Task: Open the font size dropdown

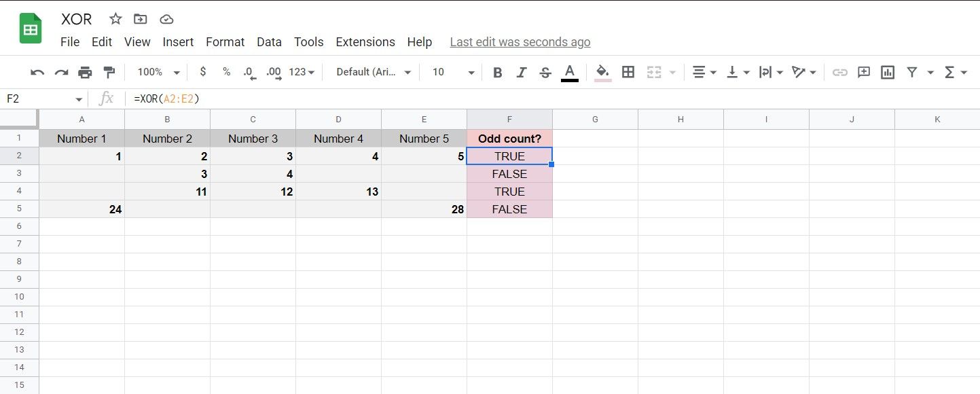Action: tap(454, 72)
